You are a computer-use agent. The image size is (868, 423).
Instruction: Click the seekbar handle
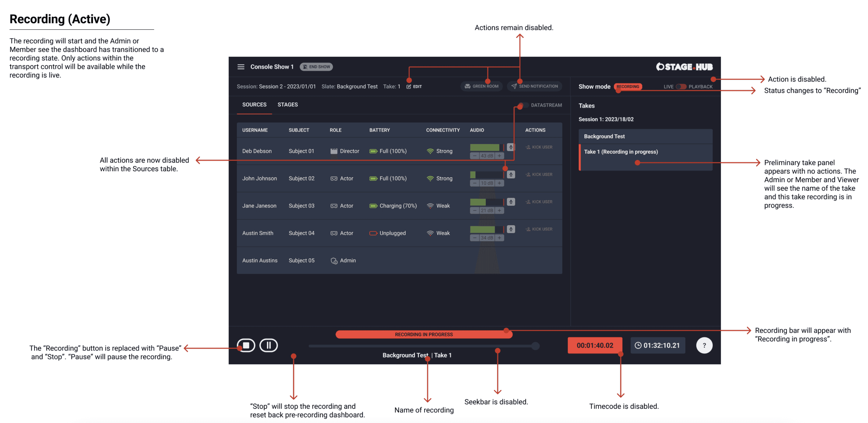535,346
